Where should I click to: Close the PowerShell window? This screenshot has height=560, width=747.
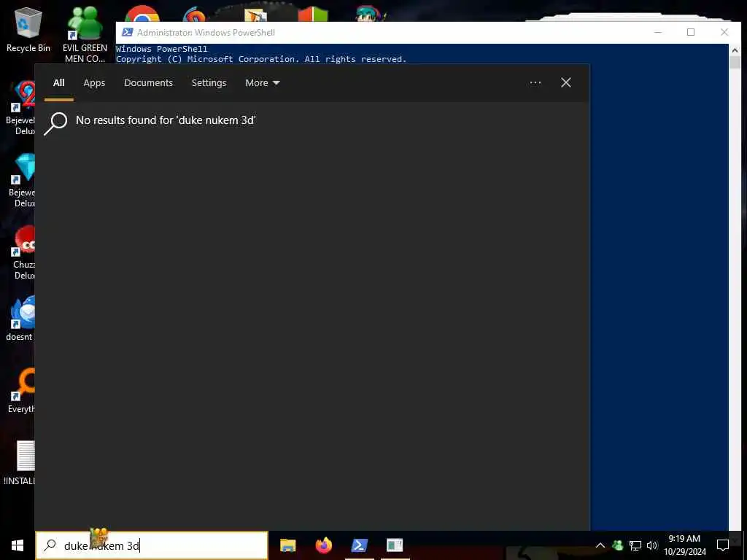(x=724, y=32)
